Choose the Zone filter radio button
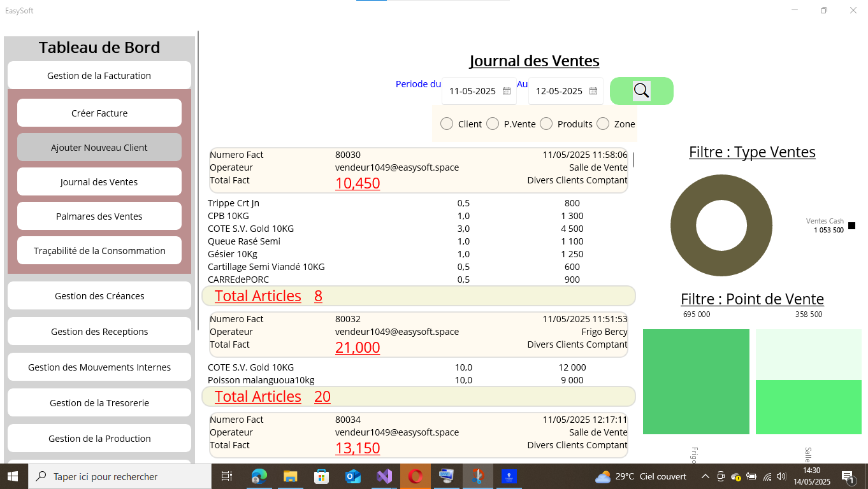The height and width of the screenshot is (489, 868). pyautogui.click(x=603, y=124)
